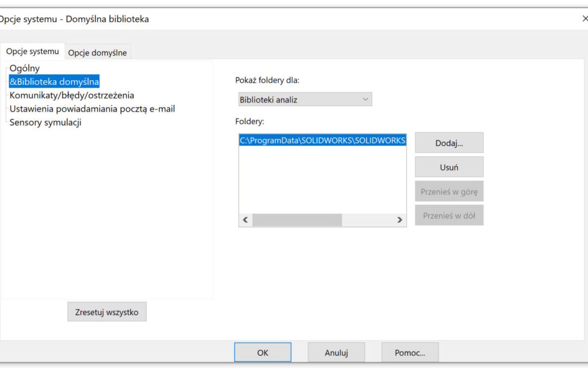The width and height of the screenshot is (588, 368).
Task: Expand the Biblioteki analiz dropdown
Action: coord(305,100)
